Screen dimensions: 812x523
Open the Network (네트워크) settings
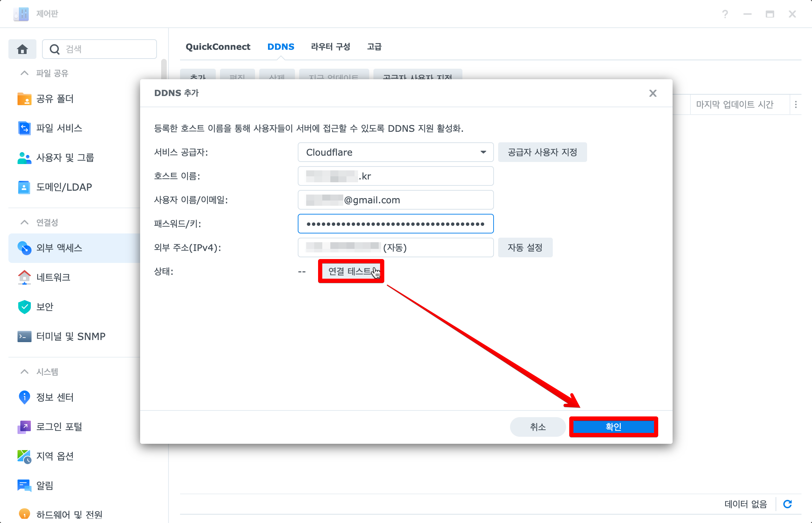(53, 277)
